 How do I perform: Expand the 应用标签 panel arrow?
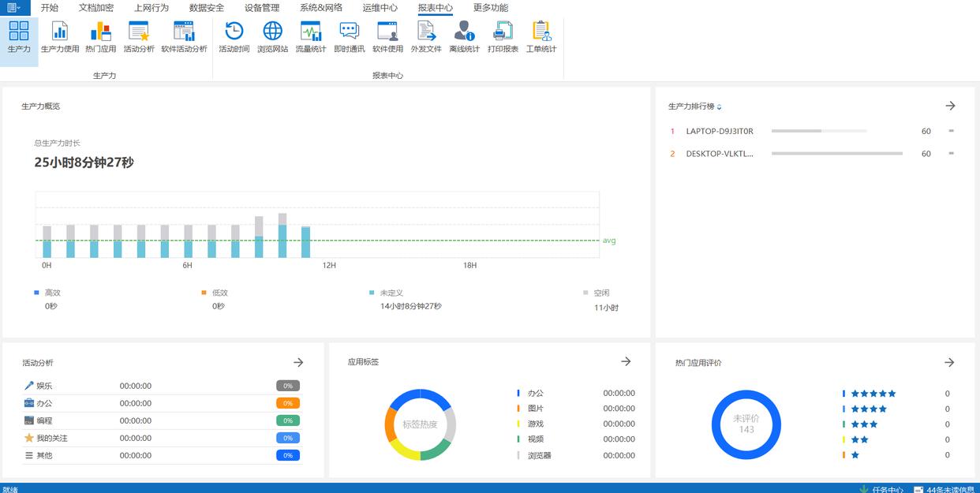tap(626, 361)
